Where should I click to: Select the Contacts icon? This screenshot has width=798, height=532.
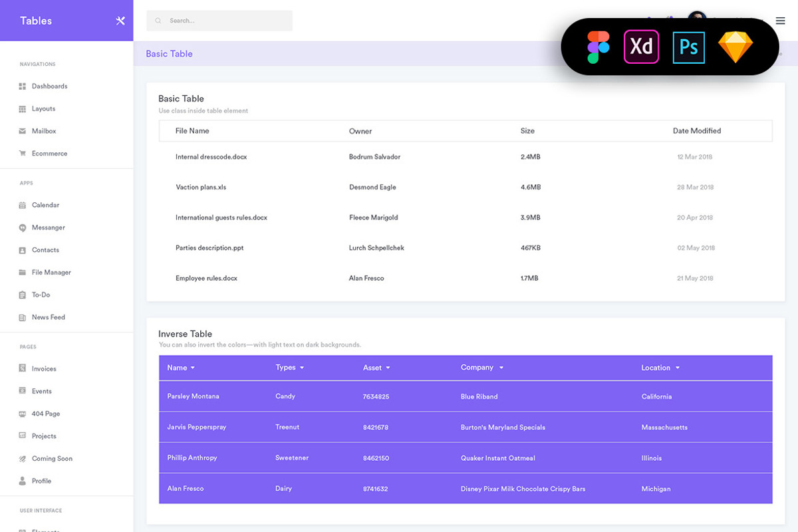tap(23, 249)
